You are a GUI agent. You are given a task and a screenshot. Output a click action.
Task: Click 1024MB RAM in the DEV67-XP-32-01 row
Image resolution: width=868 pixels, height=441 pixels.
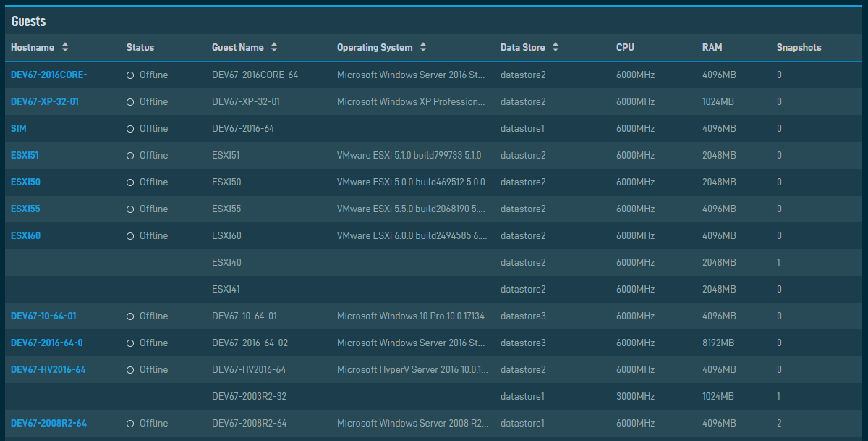tap(718, 101)
